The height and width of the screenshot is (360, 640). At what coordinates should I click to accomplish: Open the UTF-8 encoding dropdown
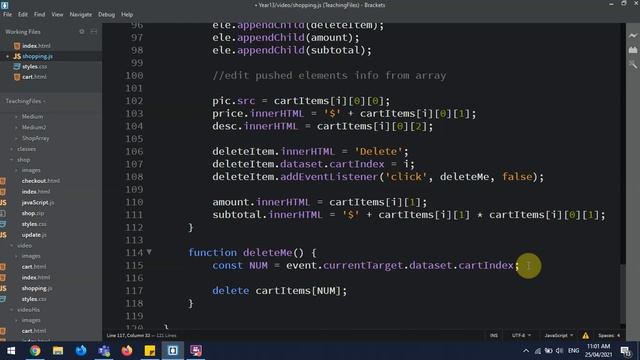coord(521,336)
